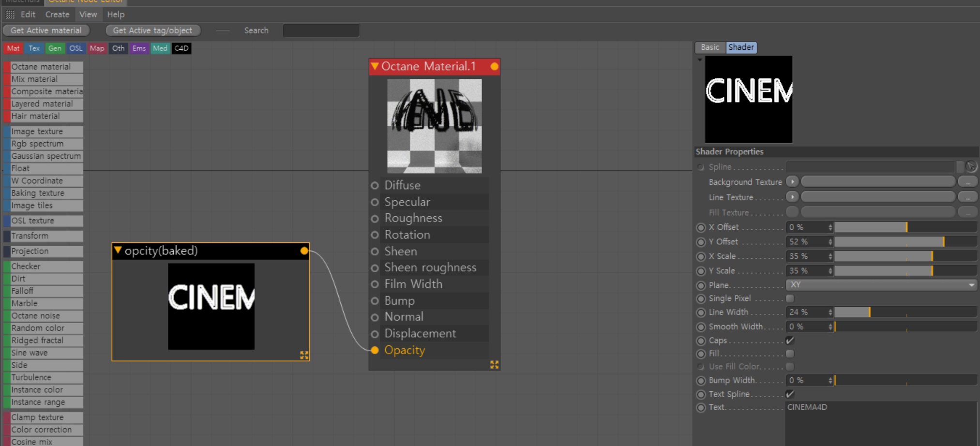Image resolution: width=980 pixels, height=446 pixels.
Task: Uncheck the Caps checkbox
Action: click(x=790, y=341)
